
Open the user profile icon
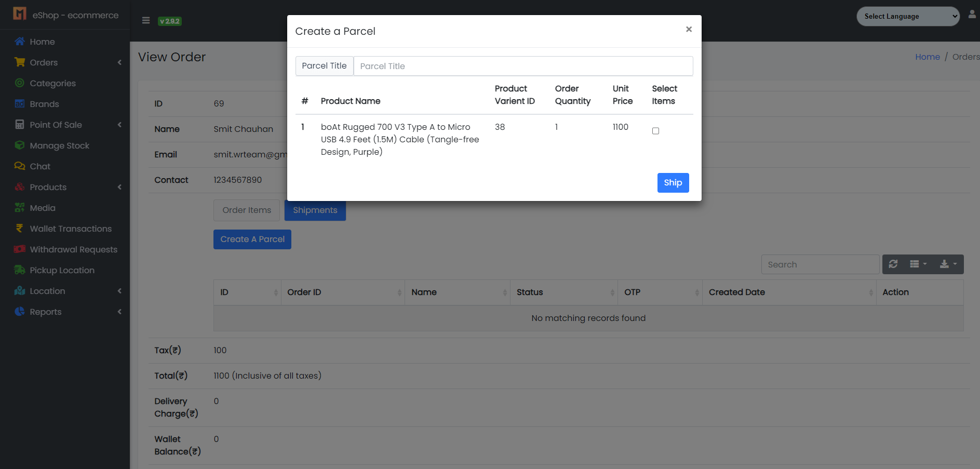click(972, 15)
